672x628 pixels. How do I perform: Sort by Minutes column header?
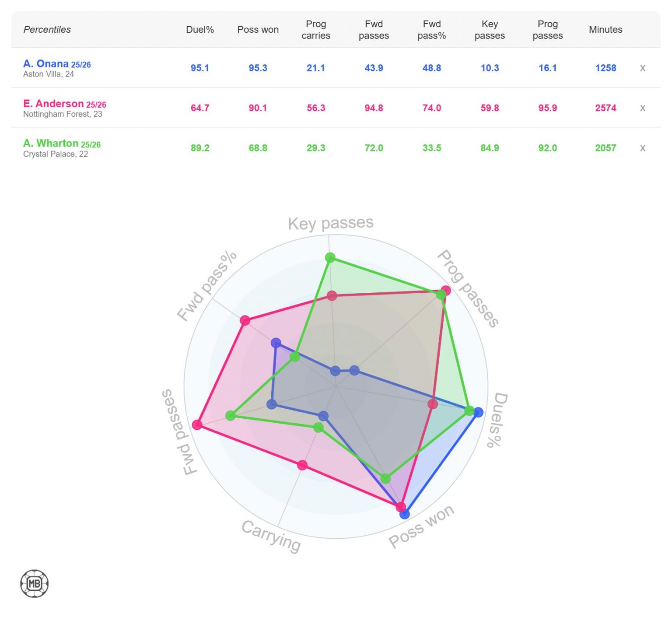[605, 30]
